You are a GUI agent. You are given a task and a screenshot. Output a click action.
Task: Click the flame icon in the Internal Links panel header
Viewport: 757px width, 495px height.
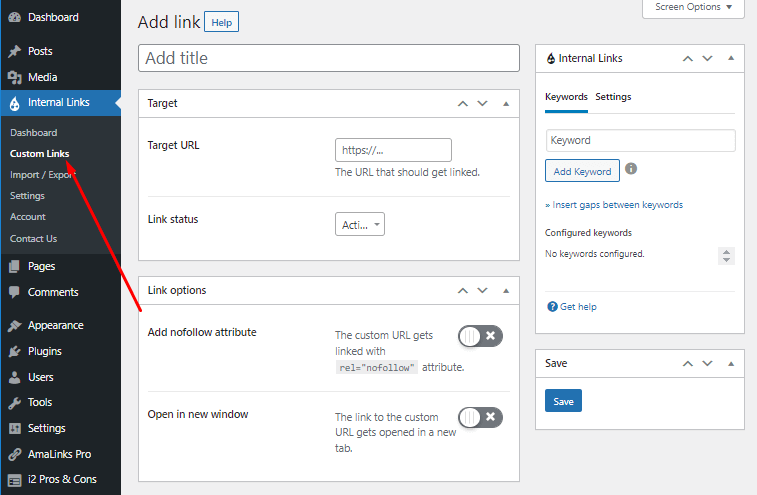[551, 58]
